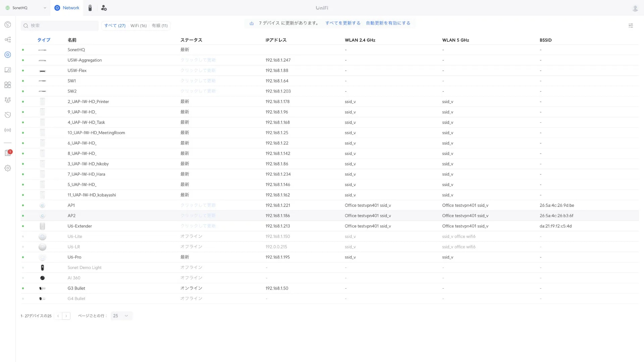Click the doorbell icon for Sonet Demo Light
Screen dimensions: 644x362
(42, 267)
